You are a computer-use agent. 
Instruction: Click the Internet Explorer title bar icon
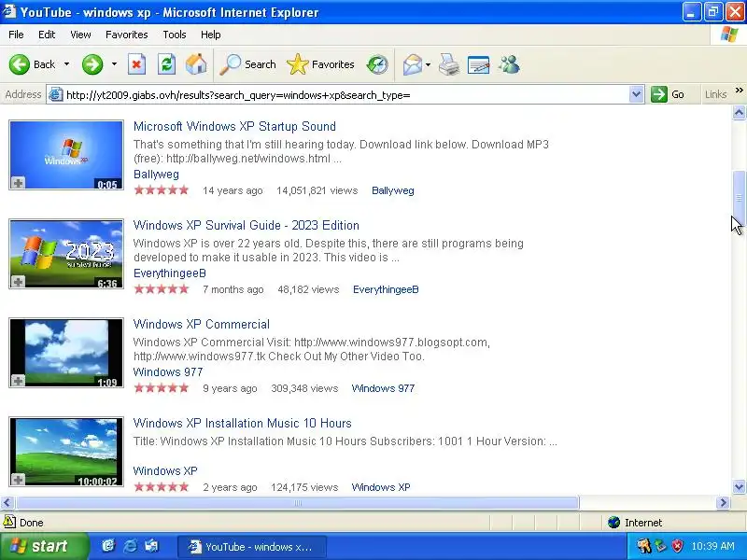[x=9, y=11]
